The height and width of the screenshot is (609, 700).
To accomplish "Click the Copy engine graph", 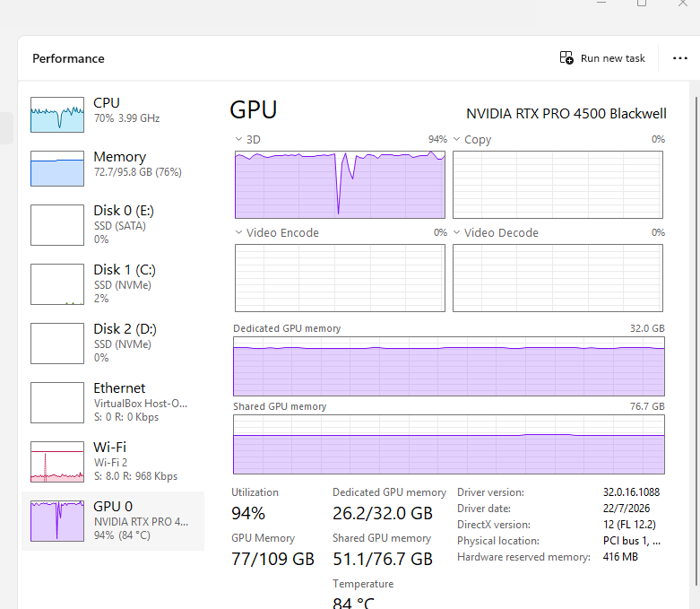I will 558,185.
